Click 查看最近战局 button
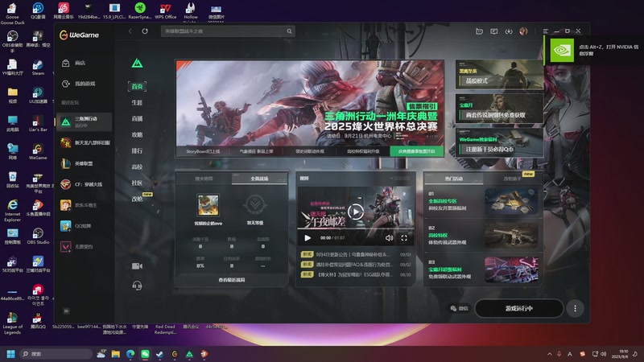Image resolution: width=644 pixels, height=362 pixels. coord(232,280)
